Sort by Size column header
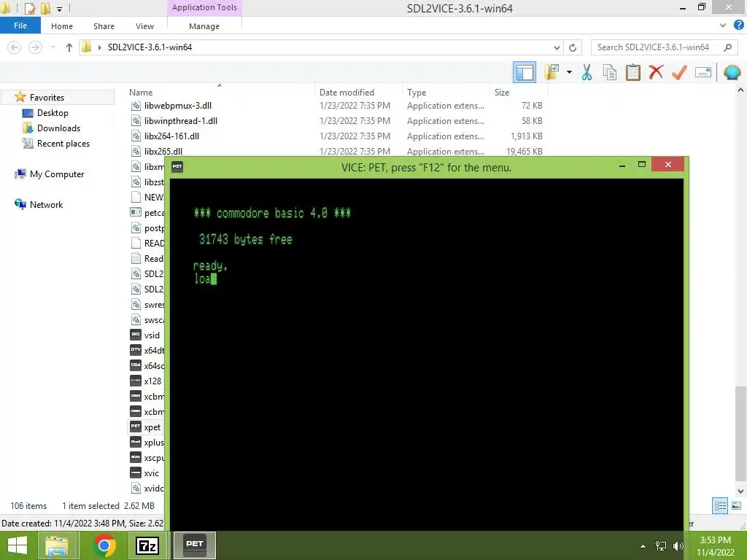The width and height of the screenshot is (747, 560). click(502, 92)
